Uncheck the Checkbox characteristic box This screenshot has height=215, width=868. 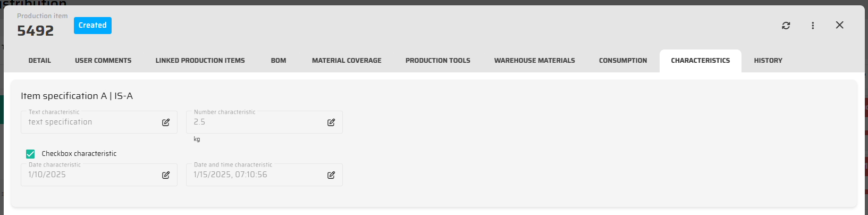(30, 154)
